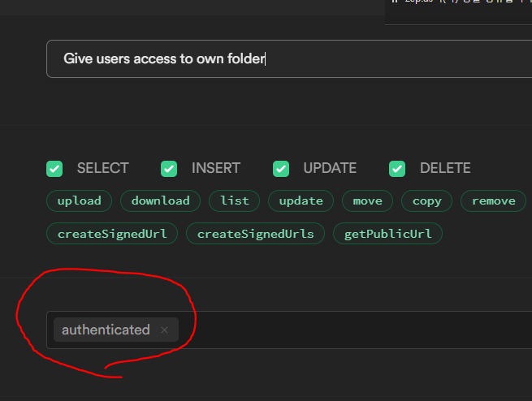Click the download tag
The image size is (532, 401).
(x=161, y=201)
